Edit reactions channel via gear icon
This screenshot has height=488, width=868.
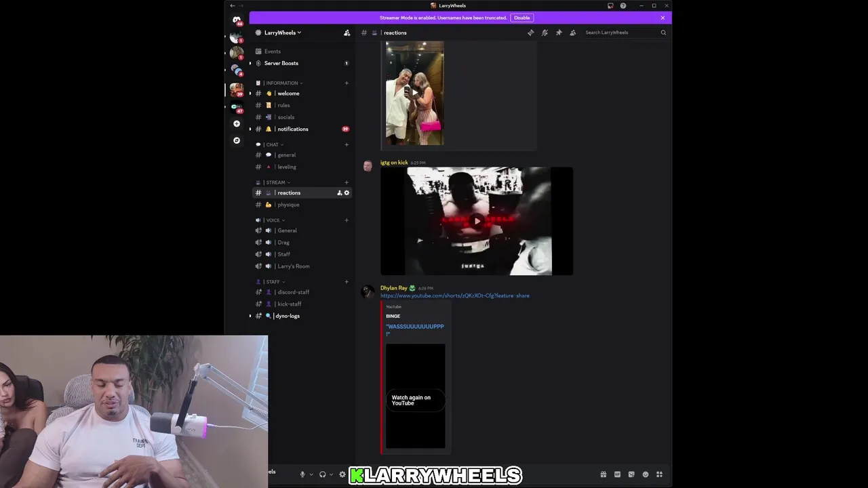pos(347,192)
